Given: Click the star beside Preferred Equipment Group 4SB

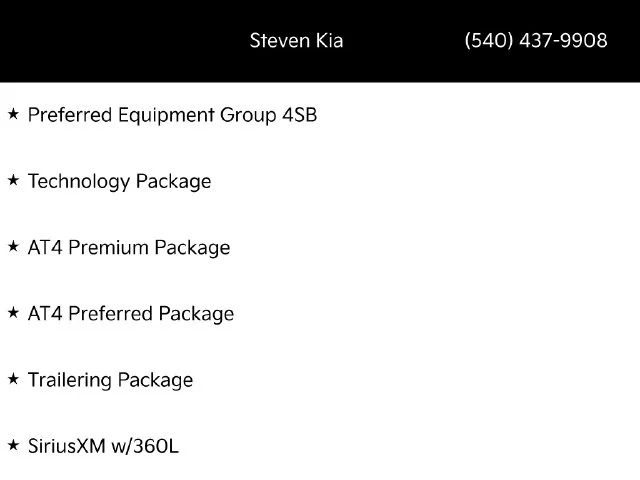Looking at the screenshot, I should pos(13,114).
